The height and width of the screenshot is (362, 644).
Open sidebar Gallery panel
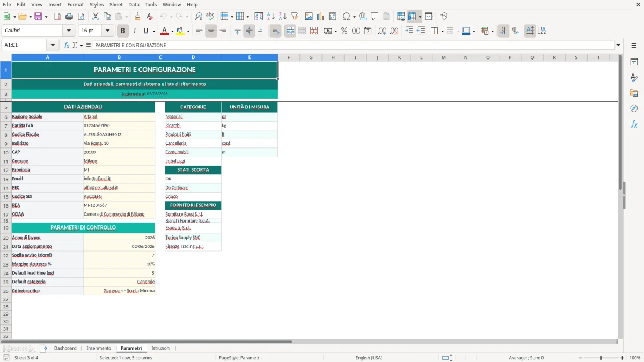634,93
